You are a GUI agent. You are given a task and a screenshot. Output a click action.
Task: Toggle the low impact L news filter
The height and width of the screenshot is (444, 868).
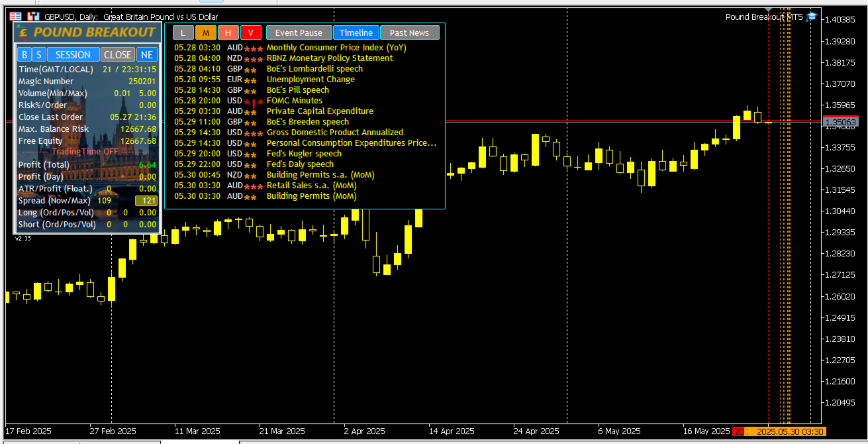click(x=183, y=32)
